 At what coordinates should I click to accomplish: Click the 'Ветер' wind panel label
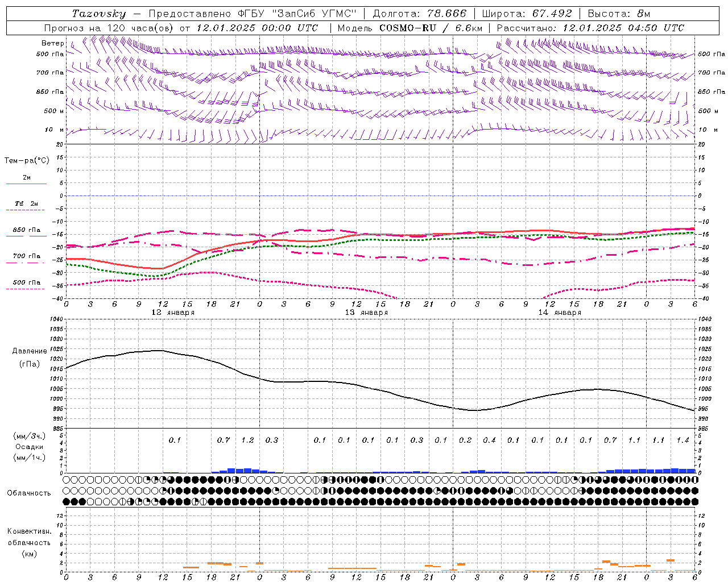(x=53, y=43)
